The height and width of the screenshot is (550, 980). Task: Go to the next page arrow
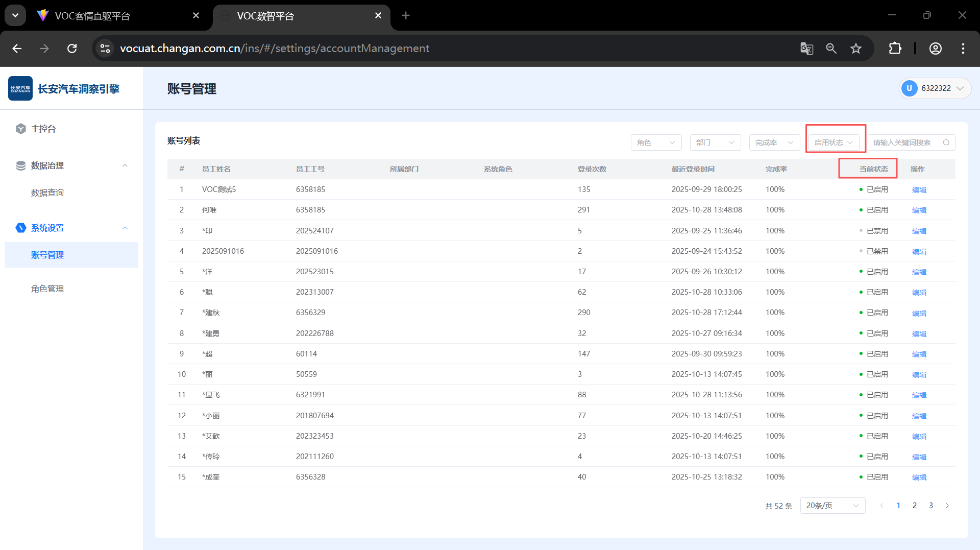(x=947, y=506)
